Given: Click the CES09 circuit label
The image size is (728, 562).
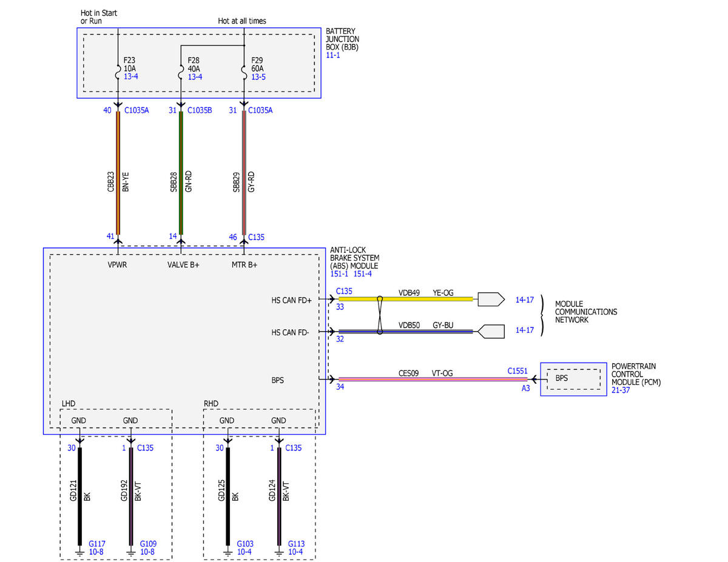Looking at the screenshot, I should click(x=408, y=373).
